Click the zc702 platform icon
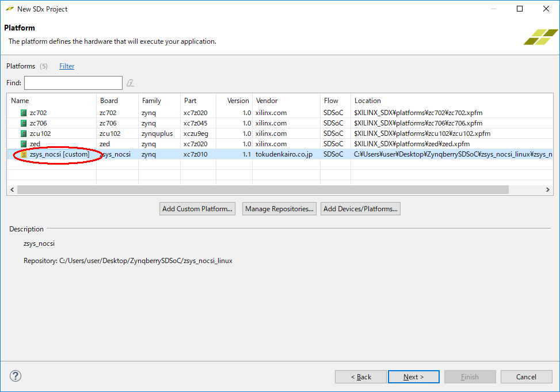 pyautogui.click(x=24, y=113)
